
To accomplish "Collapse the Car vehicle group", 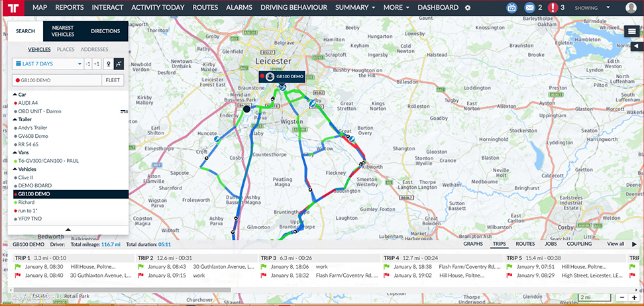I will 15,95.
